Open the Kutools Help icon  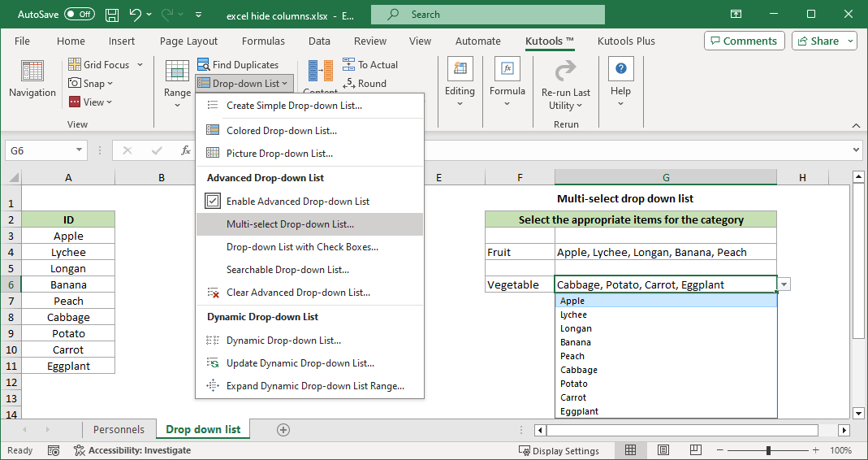pyautogui.click(x=620, y=70)
